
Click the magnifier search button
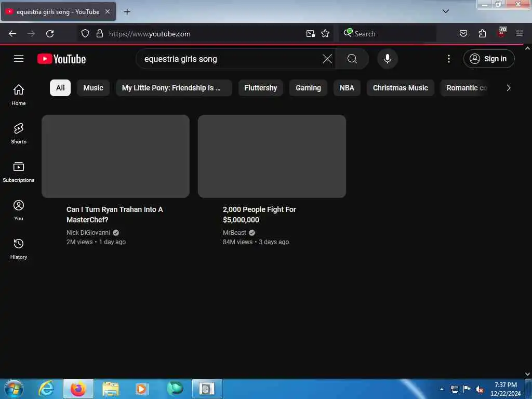point(352,59)
